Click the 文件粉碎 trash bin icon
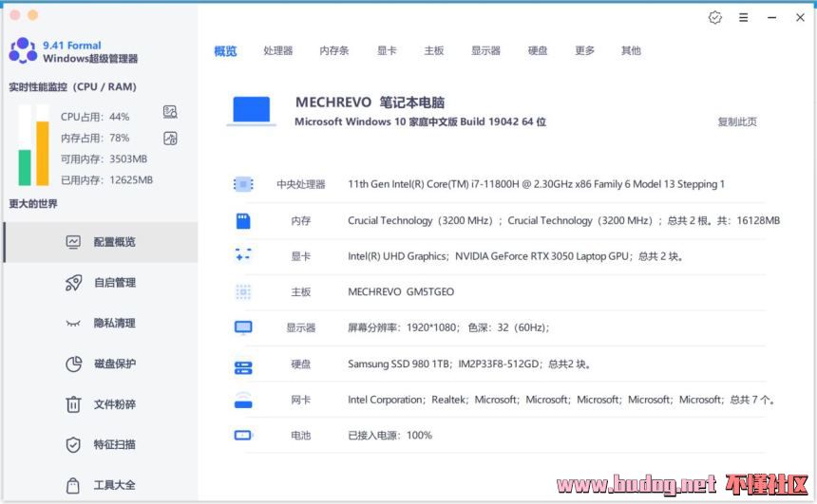This screenshot has height=504, width=817. pyautogui.click(x=73, y=404)
